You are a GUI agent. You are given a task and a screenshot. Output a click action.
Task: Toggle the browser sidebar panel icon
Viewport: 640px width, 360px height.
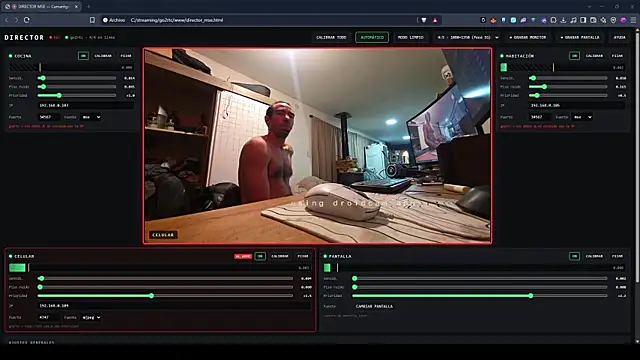(x=583, y=20)
